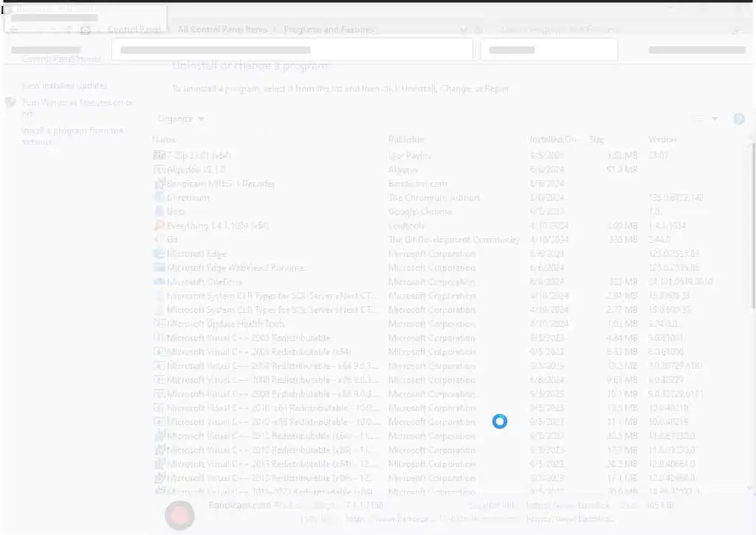
Task: Click publisher The Git Development Community
Action: click(454, 240)
